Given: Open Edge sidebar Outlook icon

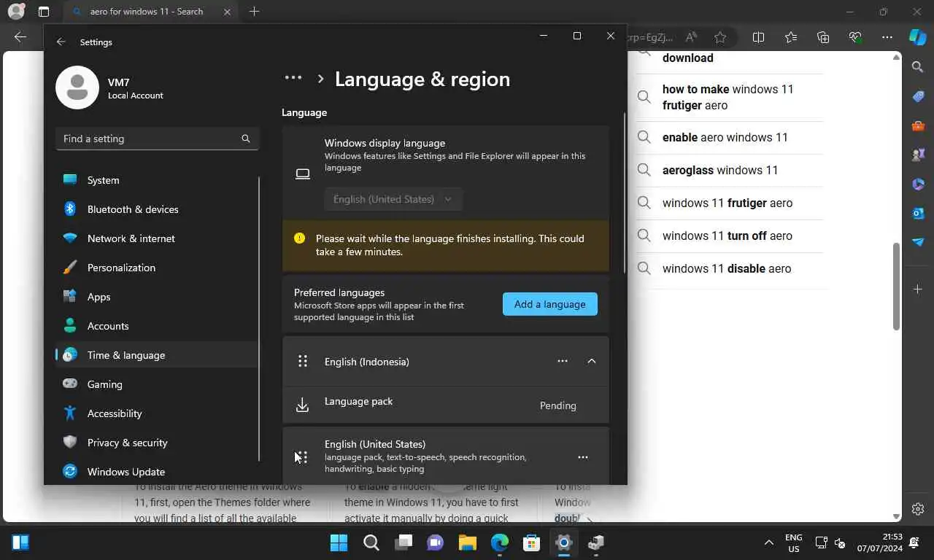Looking at the screenshot, I should click(x=918, y=213).
